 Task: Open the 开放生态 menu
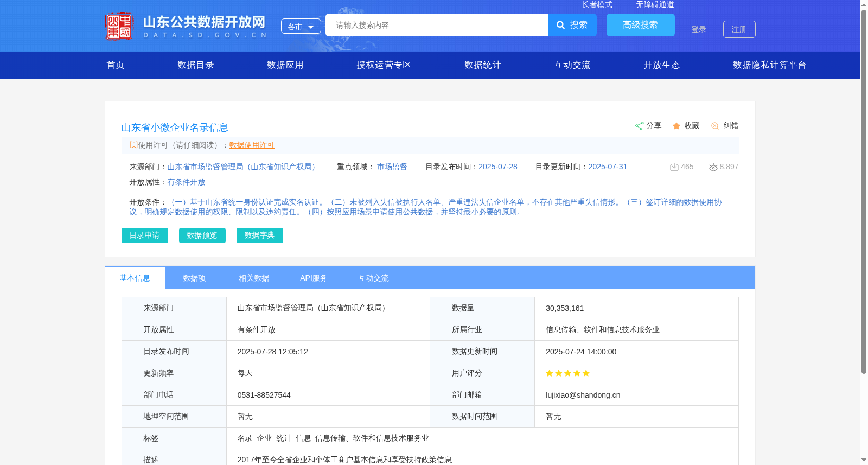[x=662, y=65]
